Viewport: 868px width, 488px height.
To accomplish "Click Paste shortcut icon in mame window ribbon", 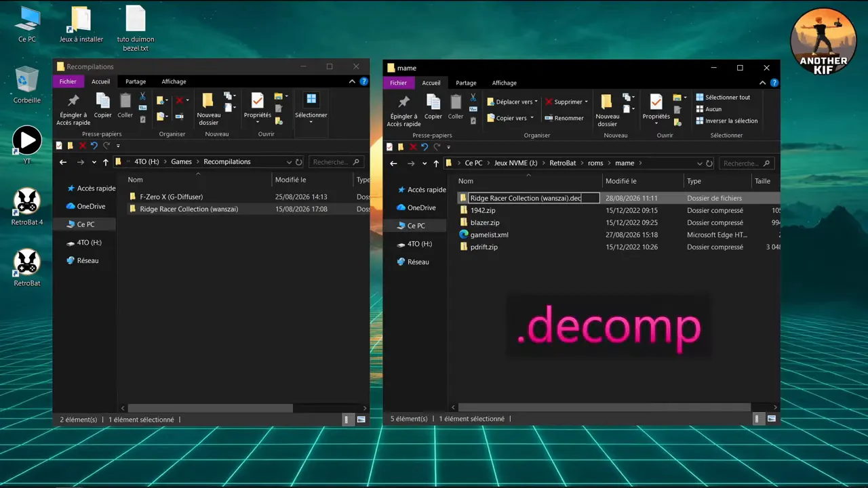I will tap(473, 121).
